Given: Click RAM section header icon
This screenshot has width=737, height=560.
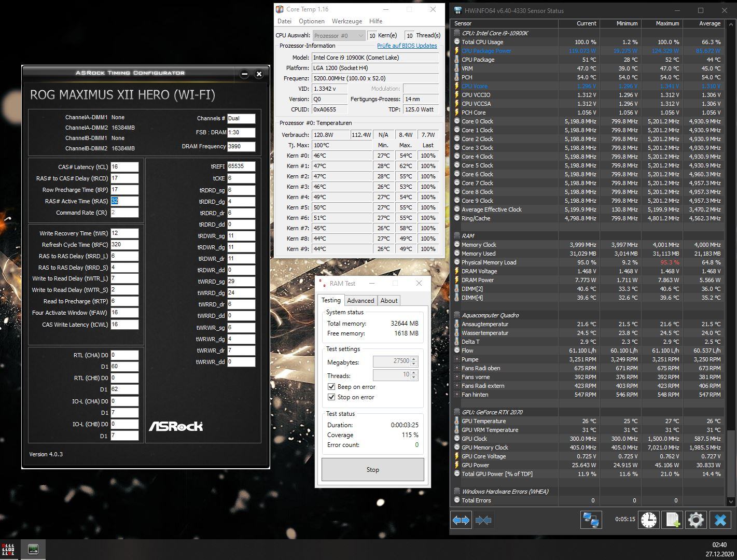Looking at the screenshot, I should coord(457,236).
